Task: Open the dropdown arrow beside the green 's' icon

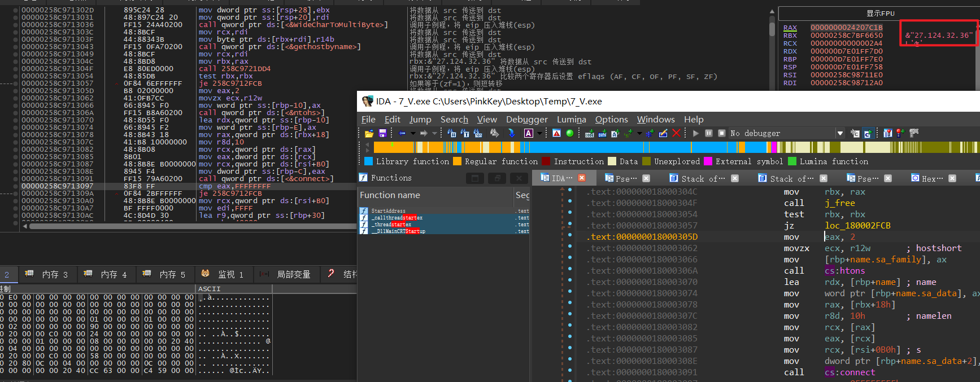Action: pos(639,133)
